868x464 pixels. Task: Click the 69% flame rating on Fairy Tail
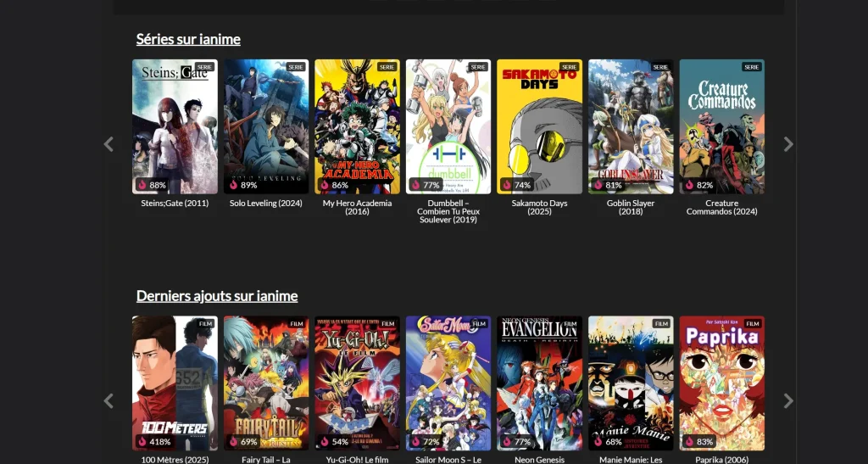pos(243,441)
